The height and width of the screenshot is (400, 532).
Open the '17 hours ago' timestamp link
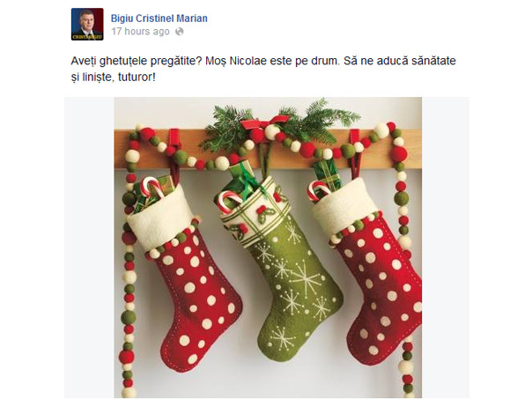coord(140,32)
